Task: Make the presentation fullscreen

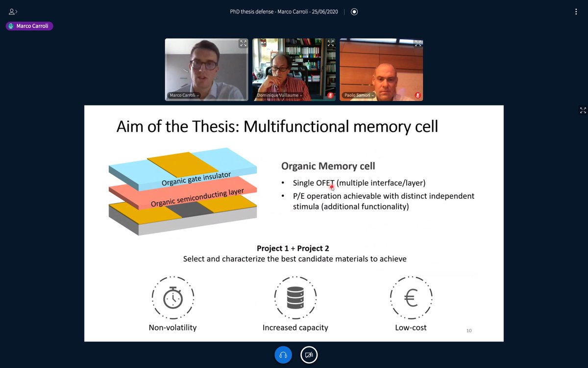Action: click(x=583, y=110)
